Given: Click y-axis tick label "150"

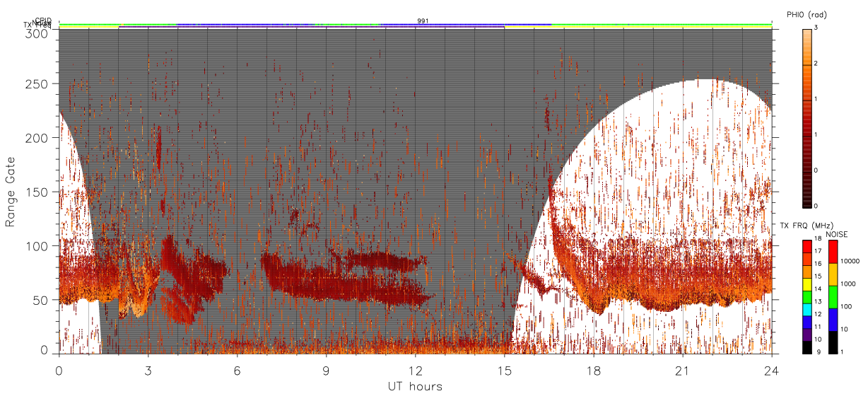Looking at the screenshot, I should click(39, 192).
